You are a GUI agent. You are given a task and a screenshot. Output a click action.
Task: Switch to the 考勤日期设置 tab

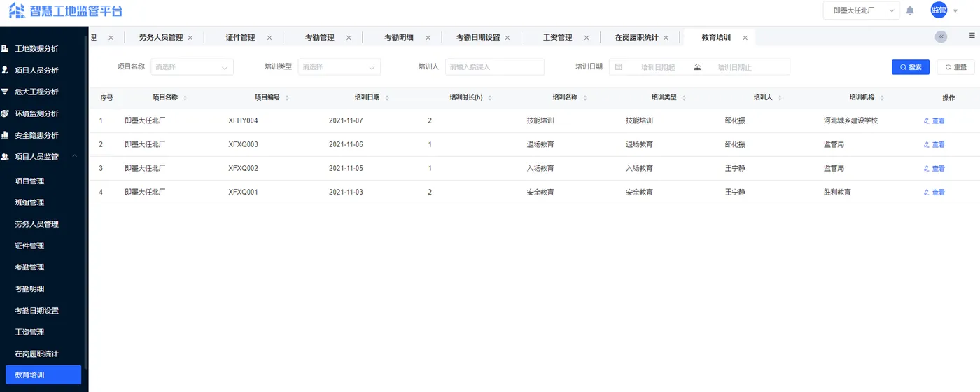478,38
